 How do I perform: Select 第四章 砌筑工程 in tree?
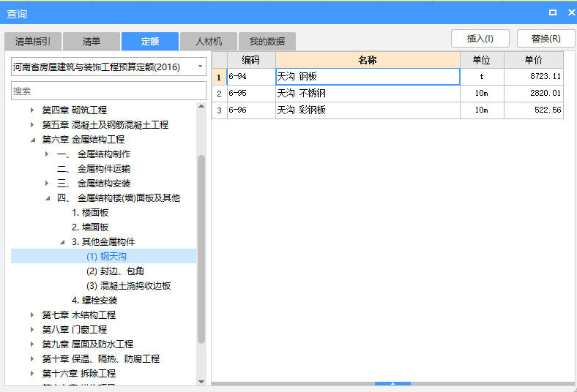[x=75, y=110]
